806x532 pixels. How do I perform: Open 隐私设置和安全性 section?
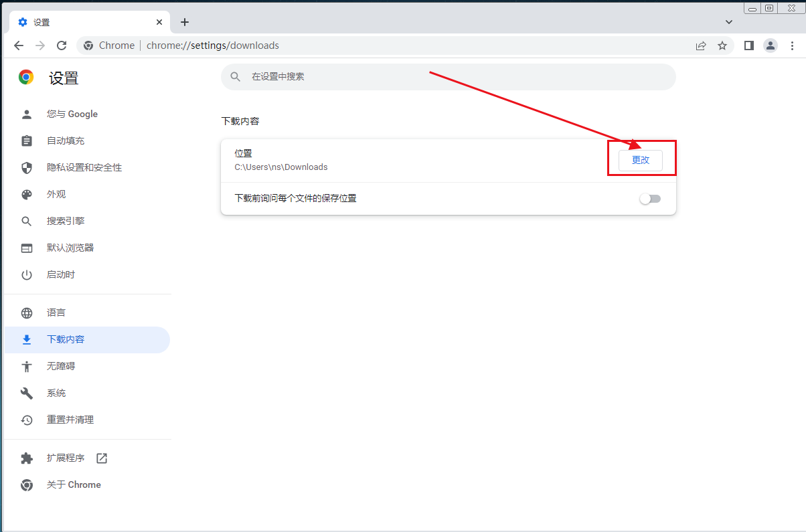click(87, 167)
